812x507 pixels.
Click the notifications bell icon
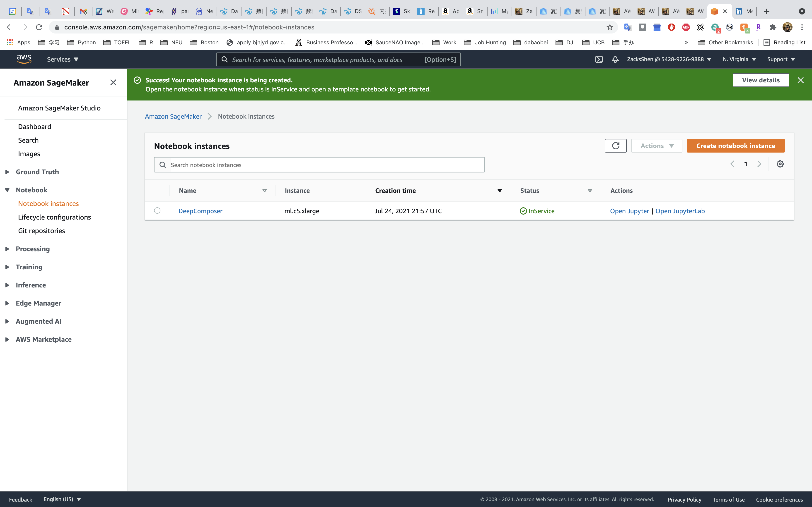pos(615,59)
